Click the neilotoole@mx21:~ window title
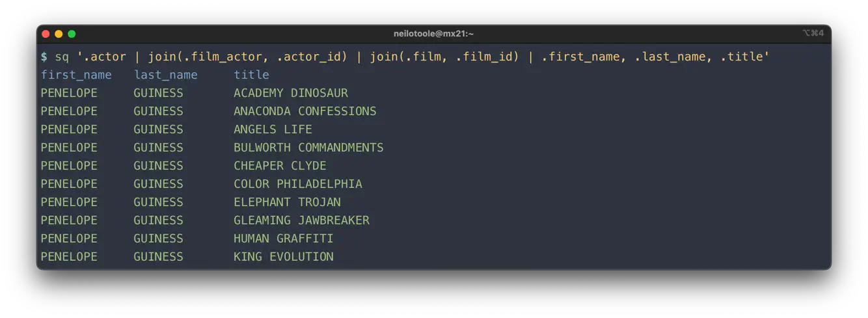Viewport: 868px width, 318px height. pyautogui.click(x=433, y=34)
